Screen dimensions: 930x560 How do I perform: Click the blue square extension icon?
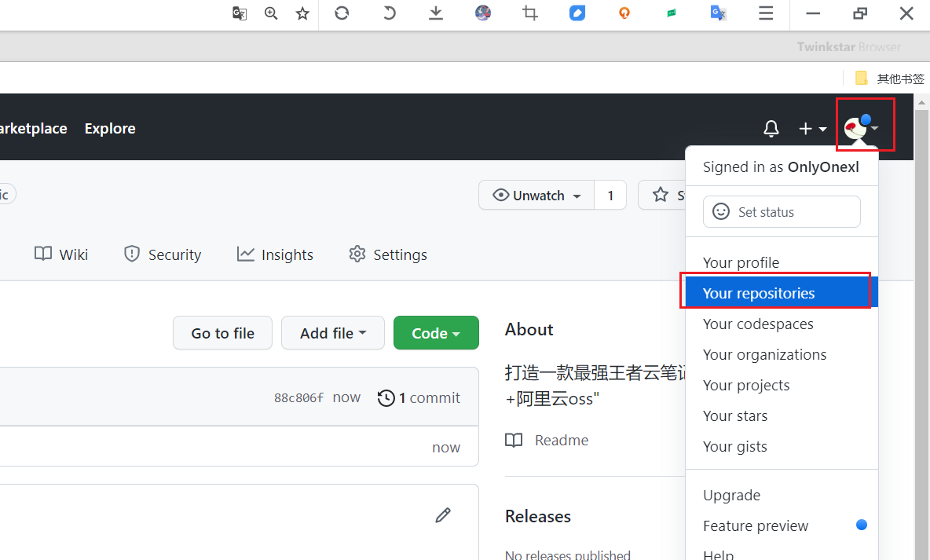[x=577, y=13]
